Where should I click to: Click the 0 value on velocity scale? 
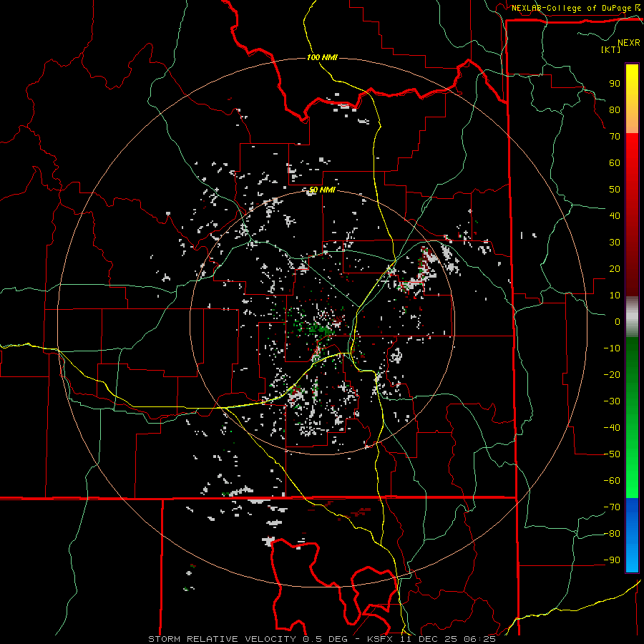click(x=618, y=322)
